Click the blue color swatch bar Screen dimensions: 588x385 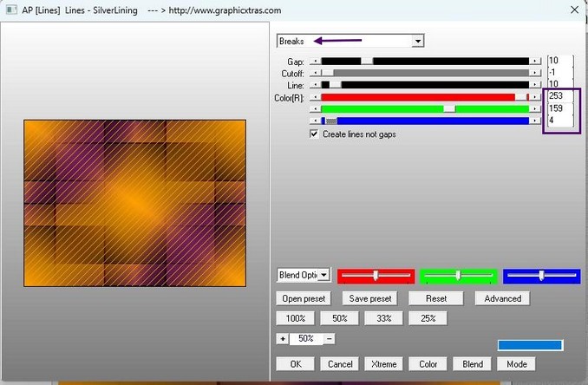(529, 345)
